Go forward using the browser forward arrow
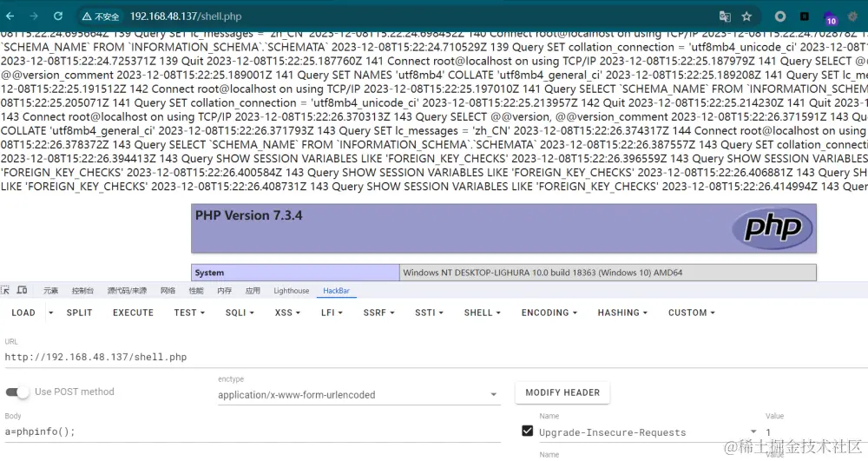This screenshot has height=461, width=868. click(x=34, y=16)
